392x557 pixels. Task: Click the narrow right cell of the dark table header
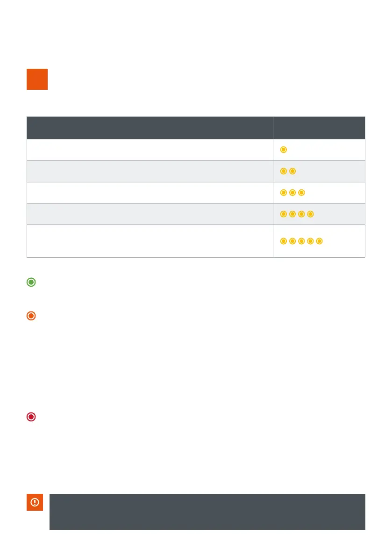coord(319,128)
